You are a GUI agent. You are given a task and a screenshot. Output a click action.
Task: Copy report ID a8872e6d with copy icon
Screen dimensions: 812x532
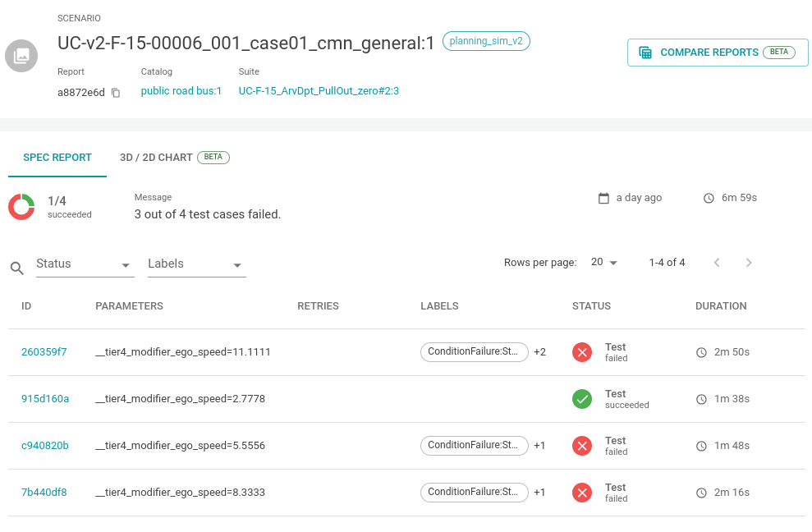coord(116,93)
